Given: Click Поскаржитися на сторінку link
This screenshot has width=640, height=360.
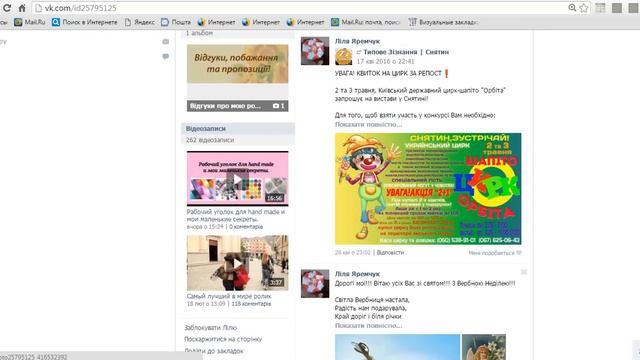Looking at the screenshot, I should click(x=223, y=339).
